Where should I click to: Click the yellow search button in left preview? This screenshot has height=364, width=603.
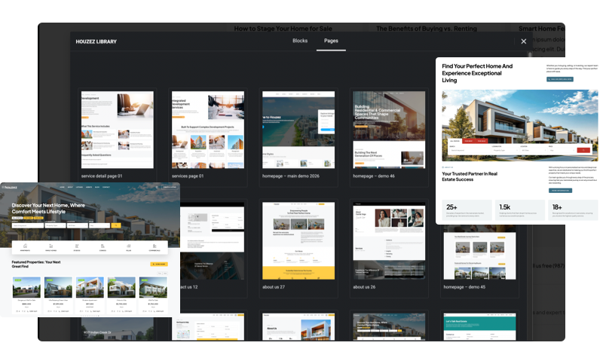click(x=116, y=225)
